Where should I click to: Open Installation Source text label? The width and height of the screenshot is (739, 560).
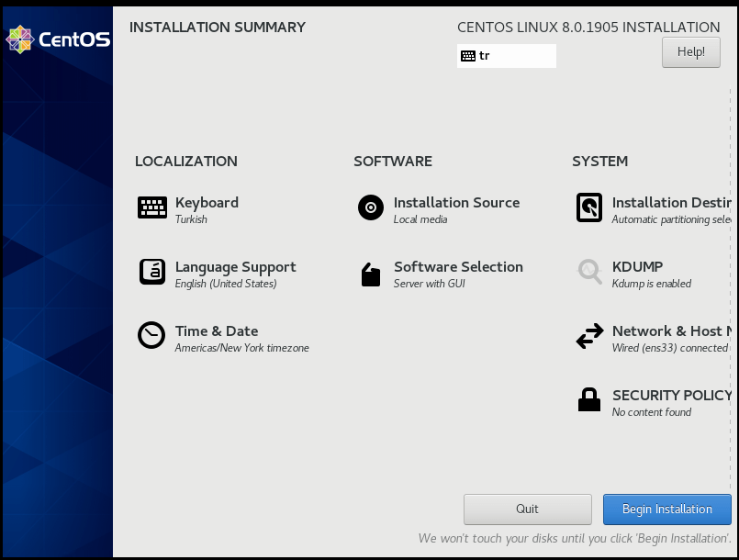[x=456, y=203]
